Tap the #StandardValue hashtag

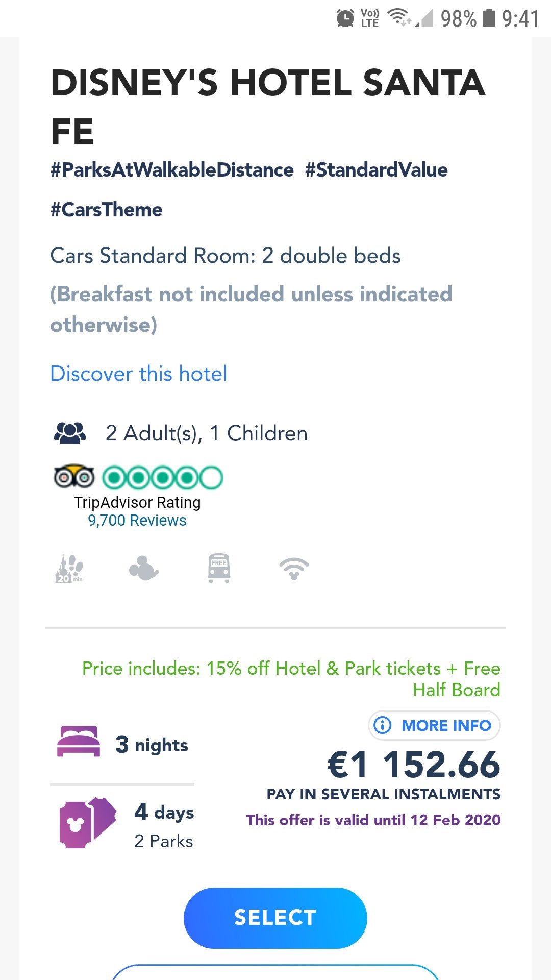(x=377, y=170)
